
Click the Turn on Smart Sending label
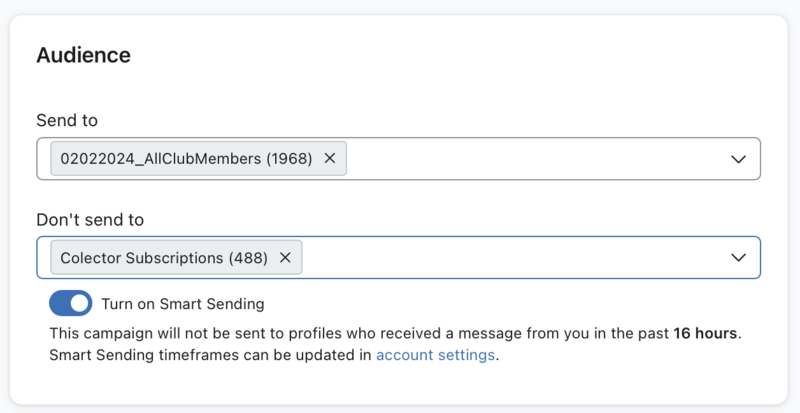(182, 303)
